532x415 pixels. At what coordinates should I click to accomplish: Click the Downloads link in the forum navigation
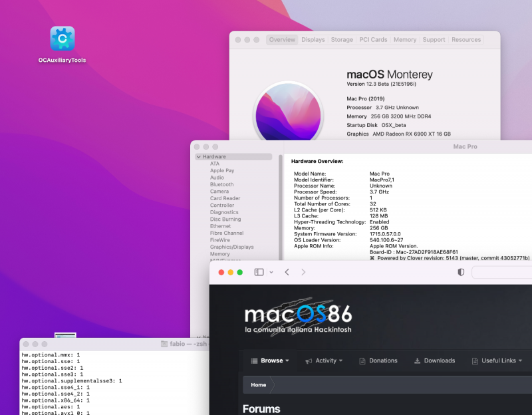tap(434, 360)
